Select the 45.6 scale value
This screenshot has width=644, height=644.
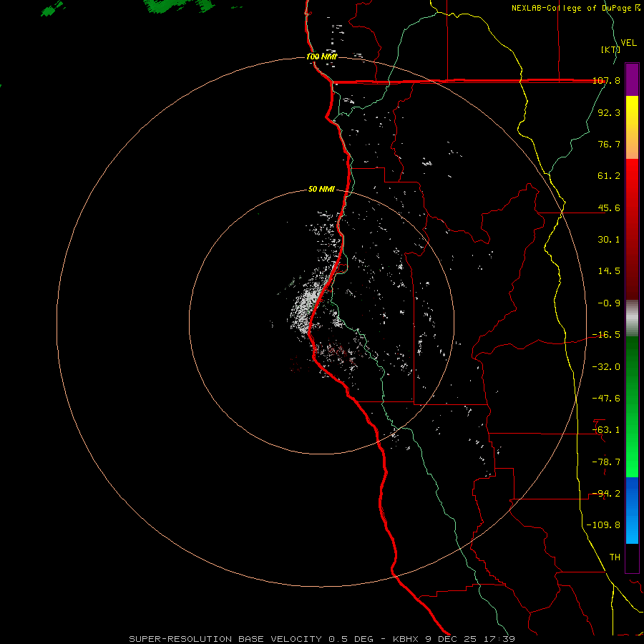609,208
